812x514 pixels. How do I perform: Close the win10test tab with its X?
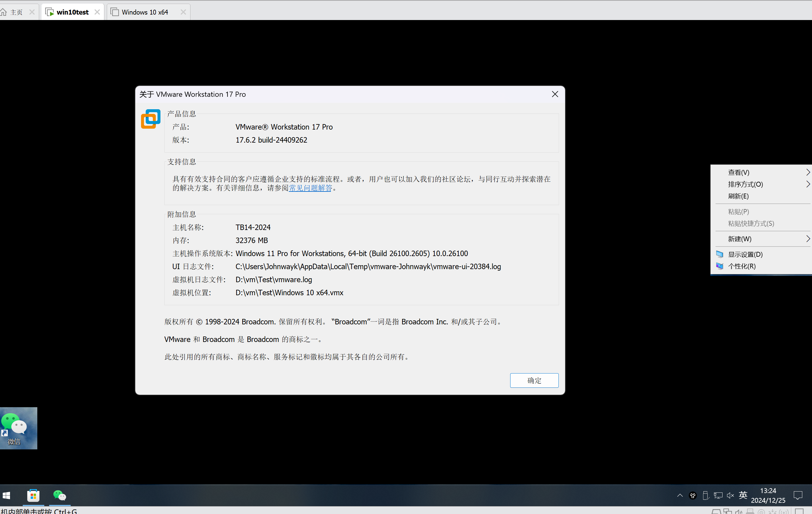(x=97, y=12)
